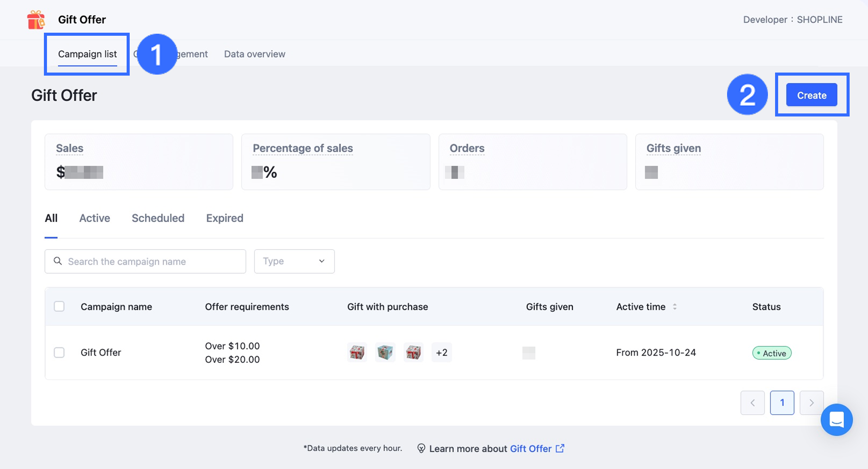Show the +2 additional gifts badge
Image resolution: width=868 pixels, height=469 pixels.
[x=442, y=353]
